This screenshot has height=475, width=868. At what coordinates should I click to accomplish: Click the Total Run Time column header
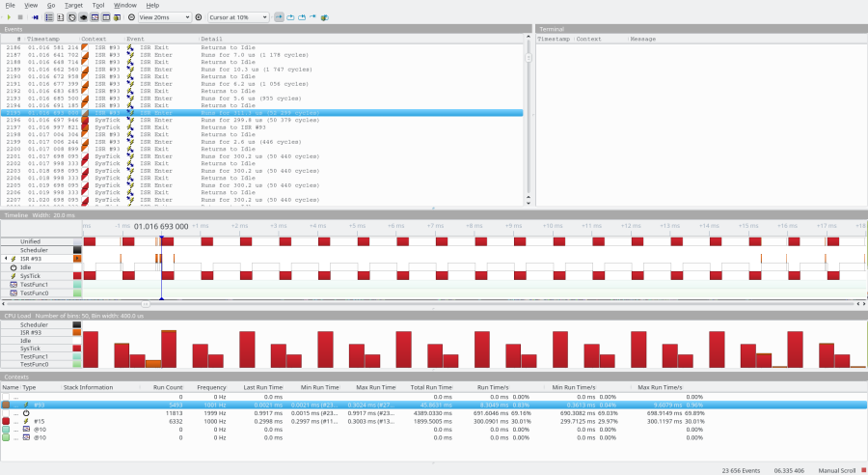click(x=431, y=387)
